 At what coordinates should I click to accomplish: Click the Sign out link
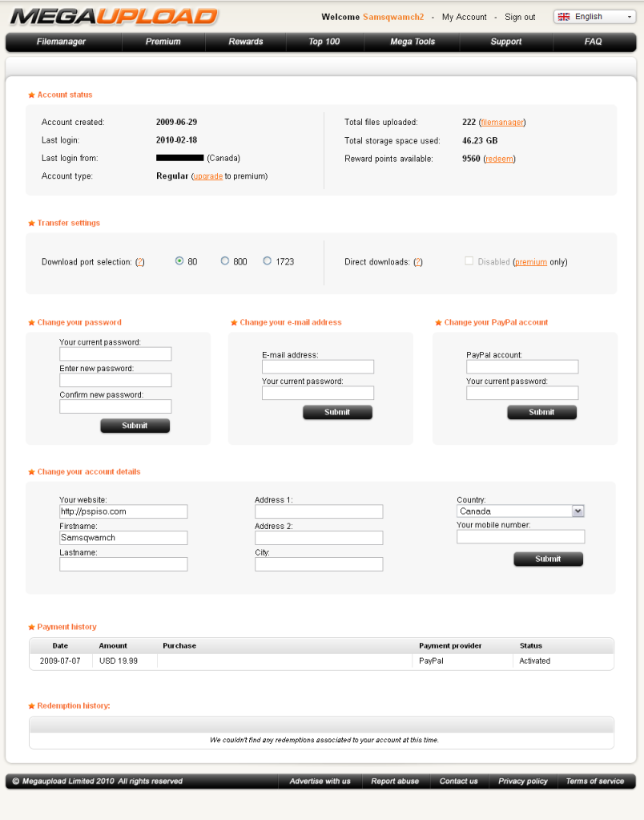(520, 17)
